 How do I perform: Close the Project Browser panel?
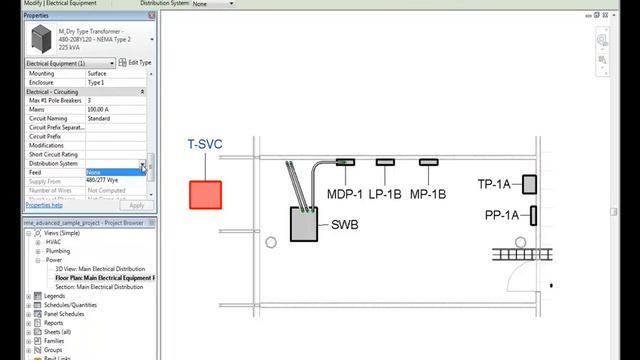click(151, 223)
